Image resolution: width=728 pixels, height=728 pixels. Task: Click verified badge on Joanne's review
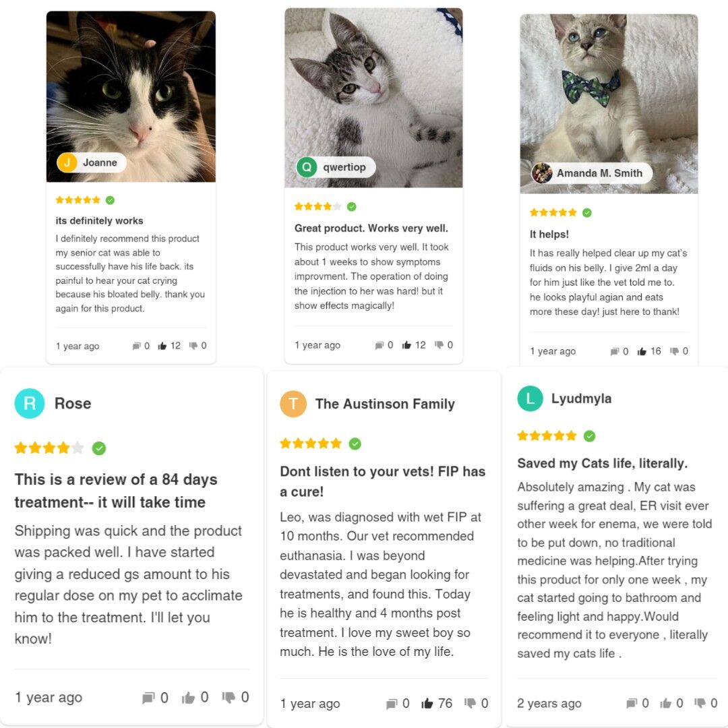tap(110, 200)
